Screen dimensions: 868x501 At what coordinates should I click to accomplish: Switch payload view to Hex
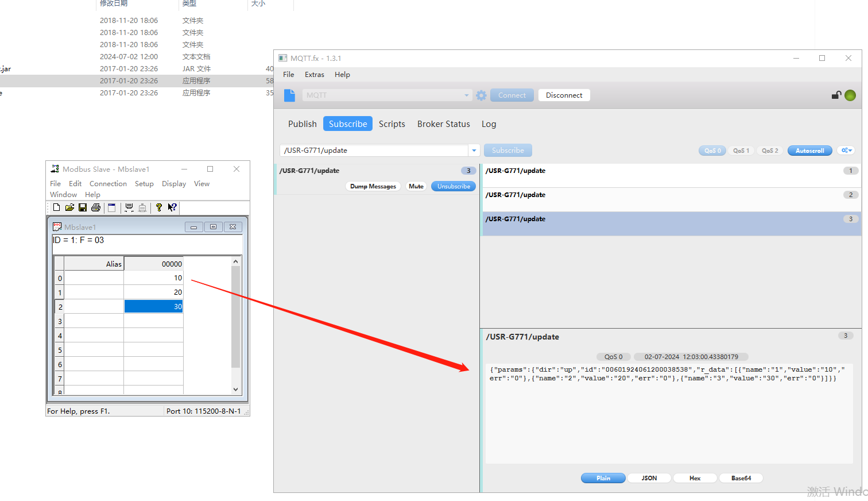click(695, 478)
